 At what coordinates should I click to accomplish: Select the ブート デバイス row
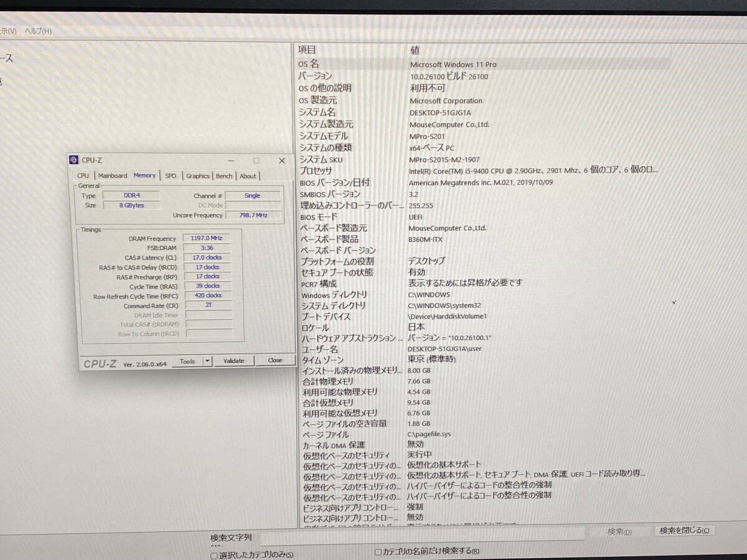pyautogui.click(x=484, y=316)
